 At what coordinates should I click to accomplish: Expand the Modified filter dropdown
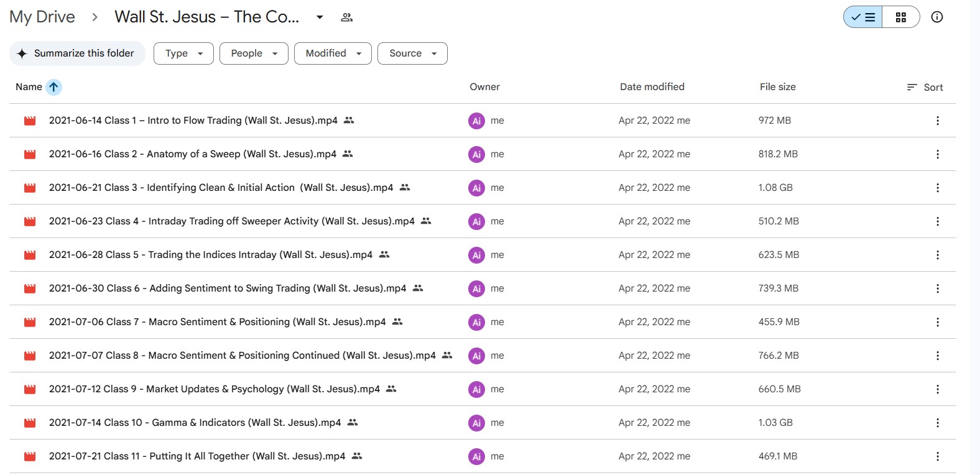(333, 53)
